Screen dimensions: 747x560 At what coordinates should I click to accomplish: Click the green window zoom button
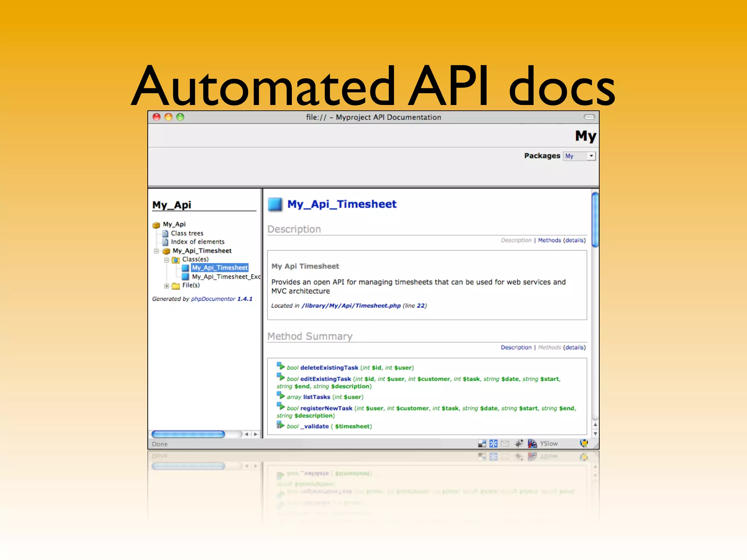click(180, 117)
